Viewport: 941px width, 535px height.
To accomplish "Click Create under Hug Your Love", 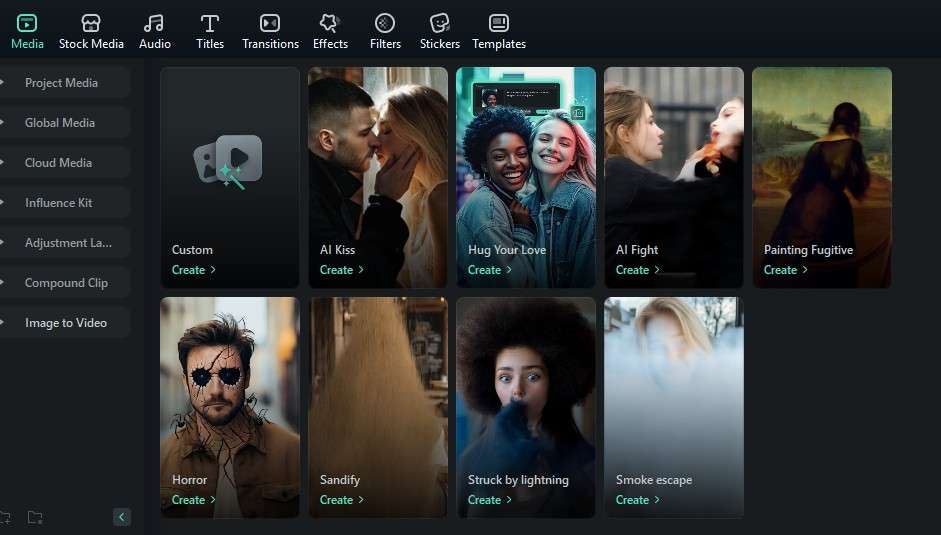I will [490, 270].
